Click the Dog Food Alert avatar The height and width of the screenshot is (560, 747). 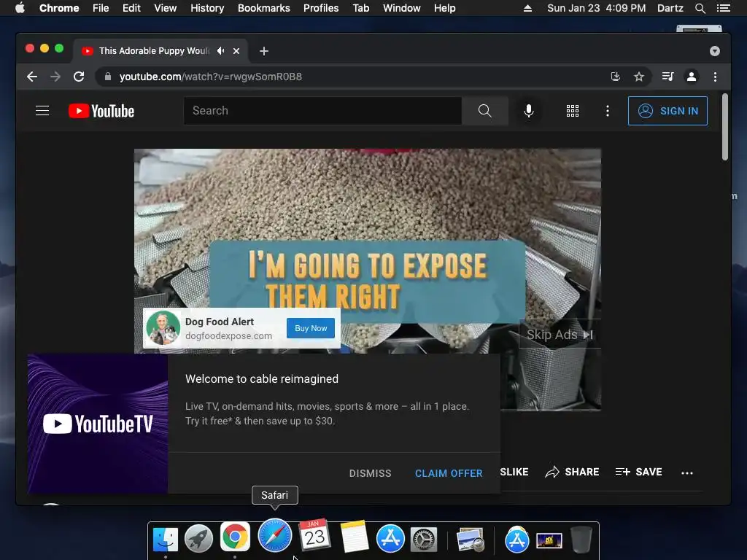pos(163,328)
